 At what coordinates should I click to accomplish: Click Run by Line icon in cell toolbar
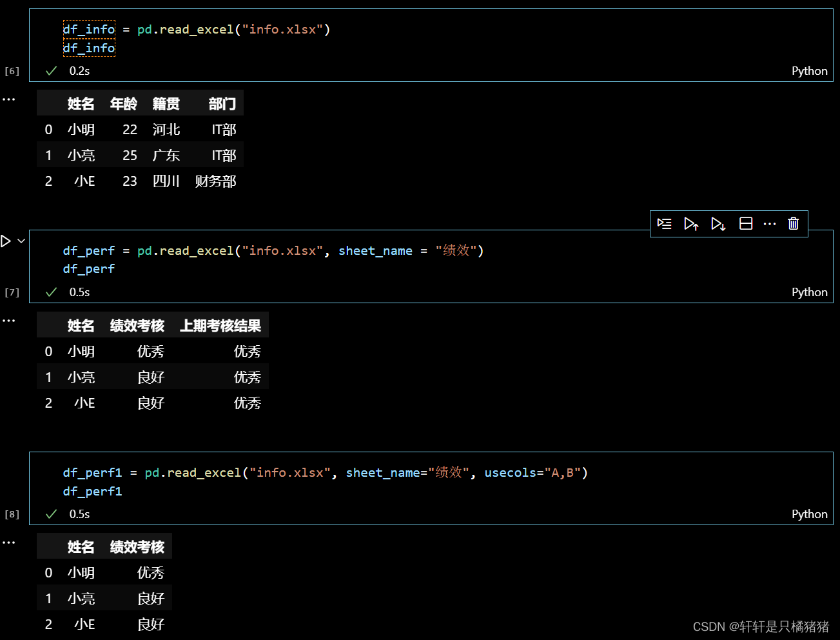tap(665, 224)
